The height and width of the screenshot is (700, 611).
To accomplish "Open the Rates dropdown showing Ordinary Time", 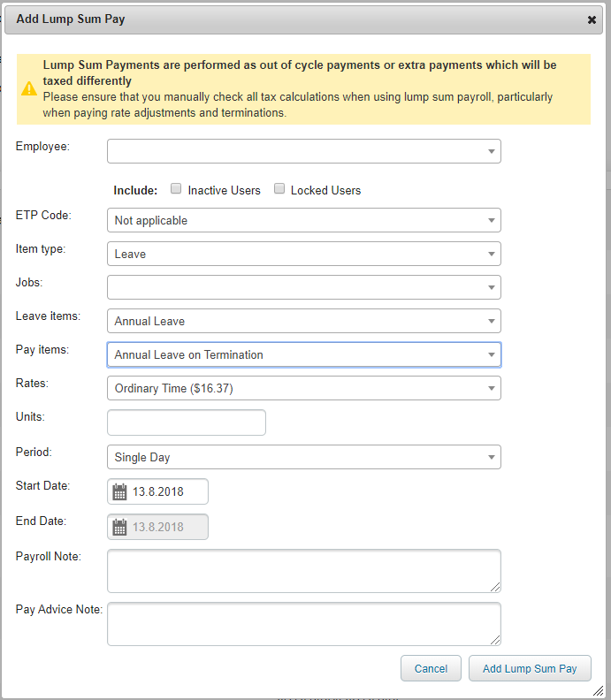I will (303, 388).
